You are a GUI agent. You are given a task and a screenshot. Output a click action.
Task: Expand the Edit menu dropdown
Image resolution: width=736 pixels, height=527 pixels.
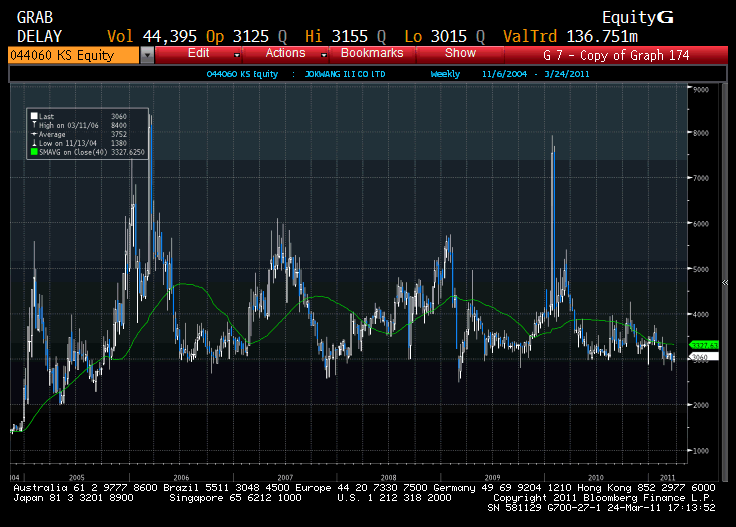[x=236, y=54]
